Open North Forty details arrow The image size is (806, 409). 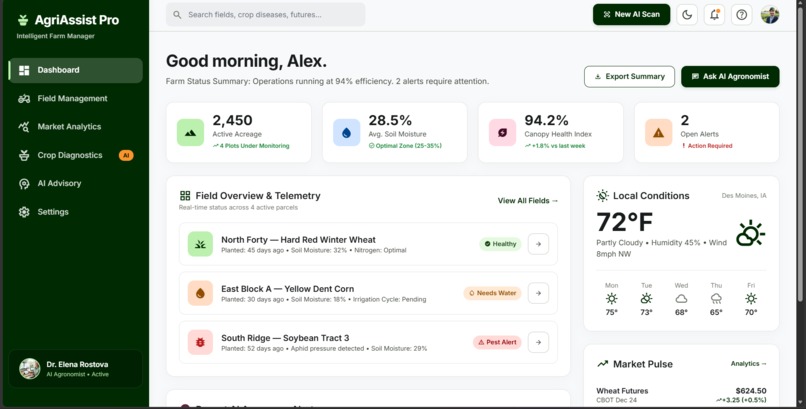click(x=538, y=244)
